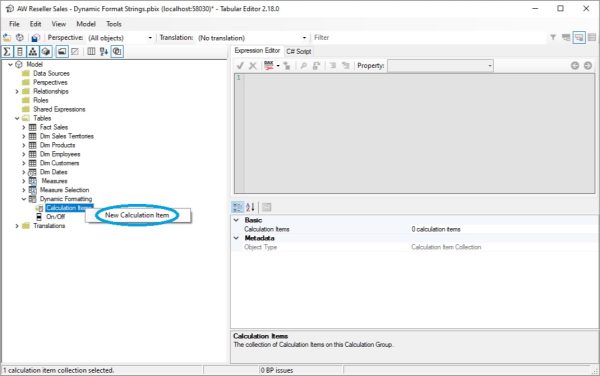Click the navigate back arrow icon
The width and height of the screenshot is (600, 376).
pyautogui.click(x=575, y=66)
